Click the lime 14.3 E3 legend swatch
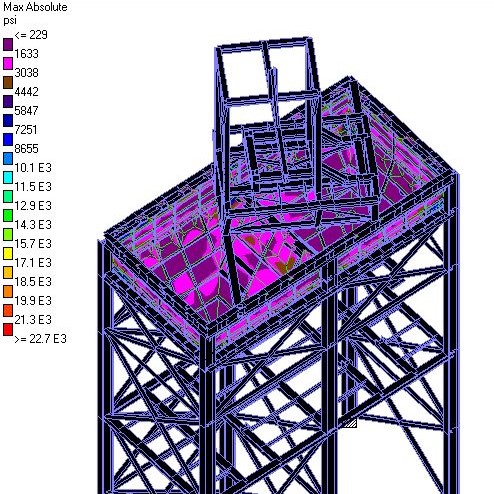 (x=8, y=234)
